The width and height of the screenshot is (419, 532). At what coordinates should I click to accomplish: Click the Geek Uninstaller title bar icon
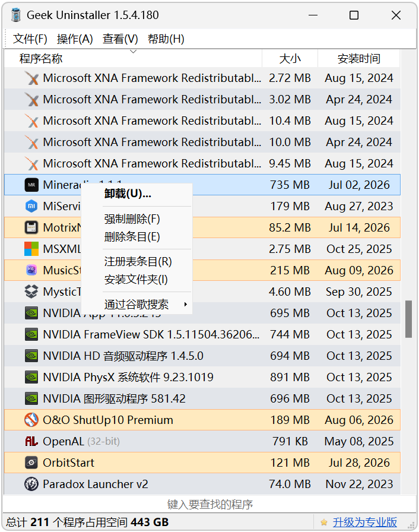(15, 15)
